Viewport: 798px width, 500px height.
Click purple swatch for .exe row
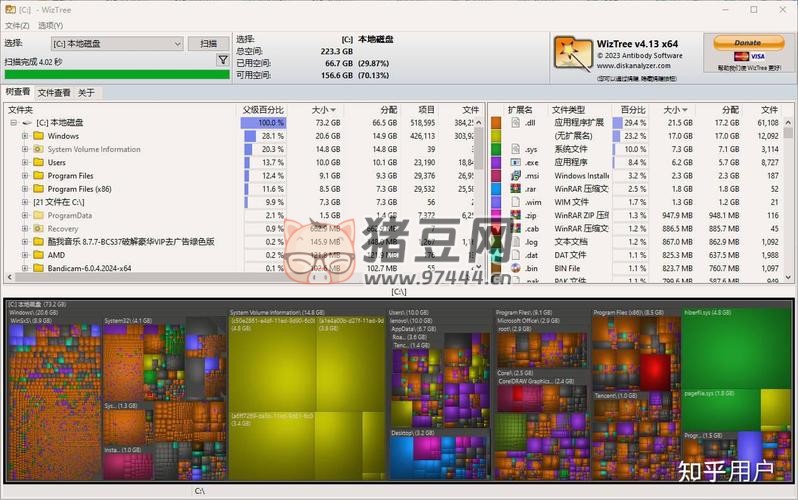pos(496,162)
